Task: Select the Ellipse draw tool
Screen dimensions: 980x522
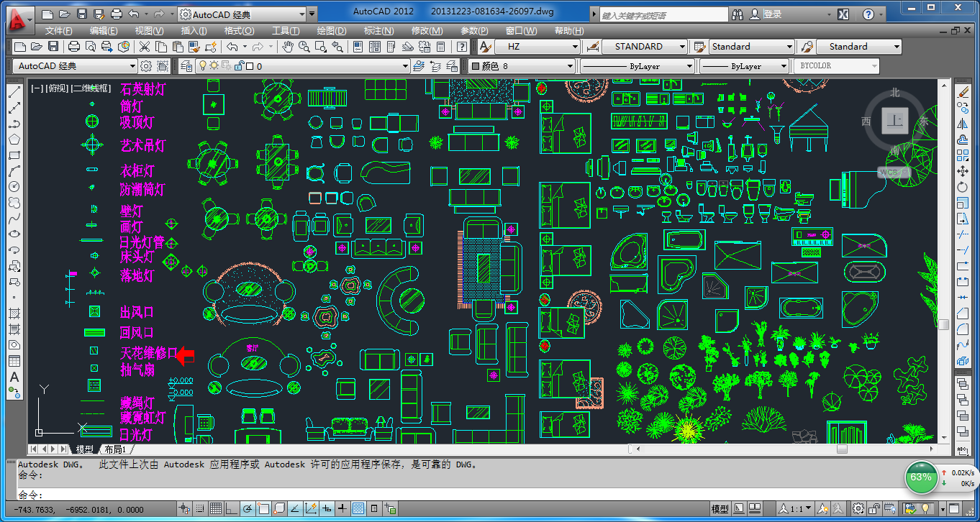Action: point(14,234)
